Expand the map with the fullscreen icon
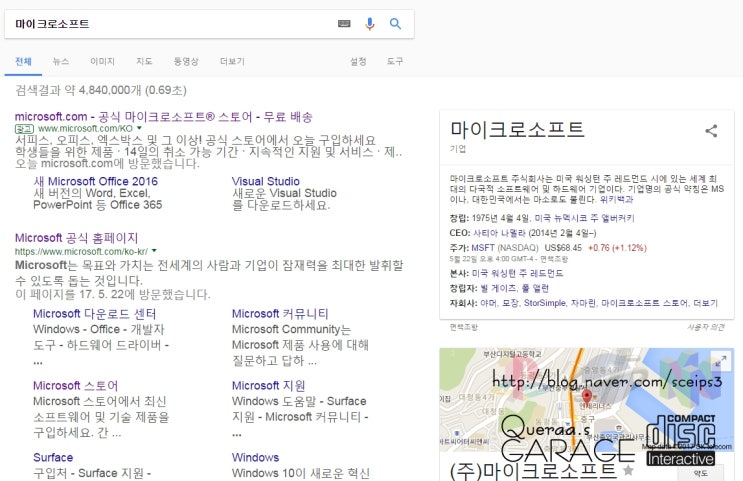Viewport: 743px width, 481px height. point(721,362)
